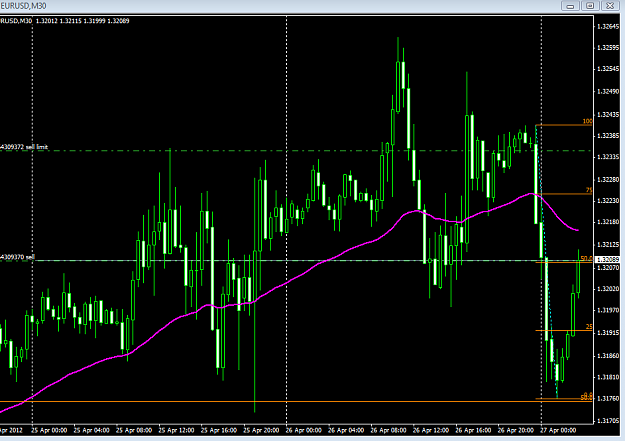Screen dimensions: 625x441
Task: Close the EURUSD,M30 chart window
Action: point(610,6)
